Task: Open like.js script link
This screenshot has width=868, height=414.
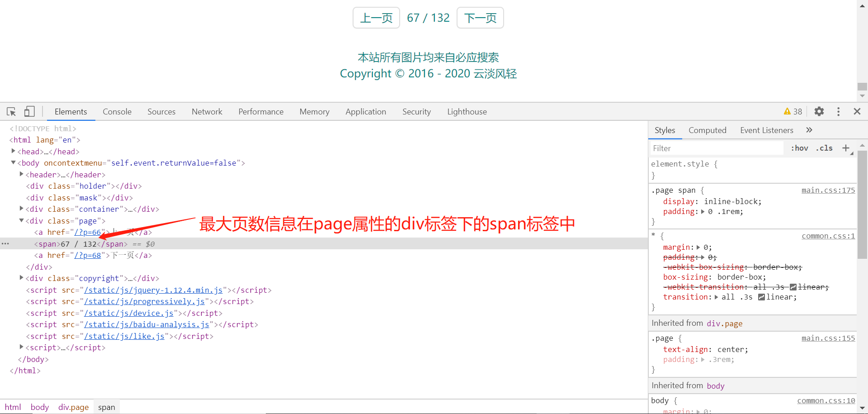Action: 124,336
